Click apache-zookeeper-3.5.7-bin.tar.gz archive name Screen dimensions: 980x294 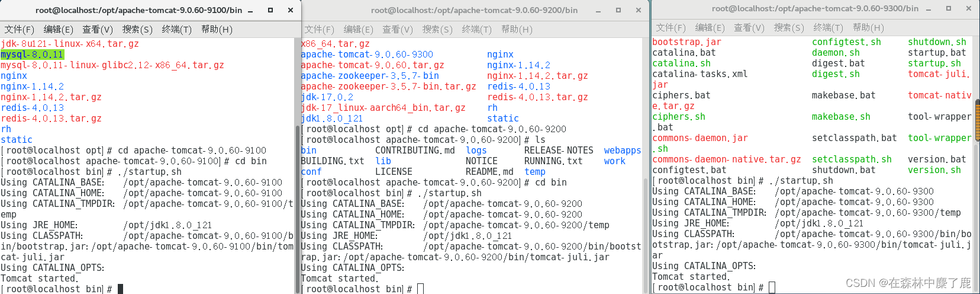[388, 87]
